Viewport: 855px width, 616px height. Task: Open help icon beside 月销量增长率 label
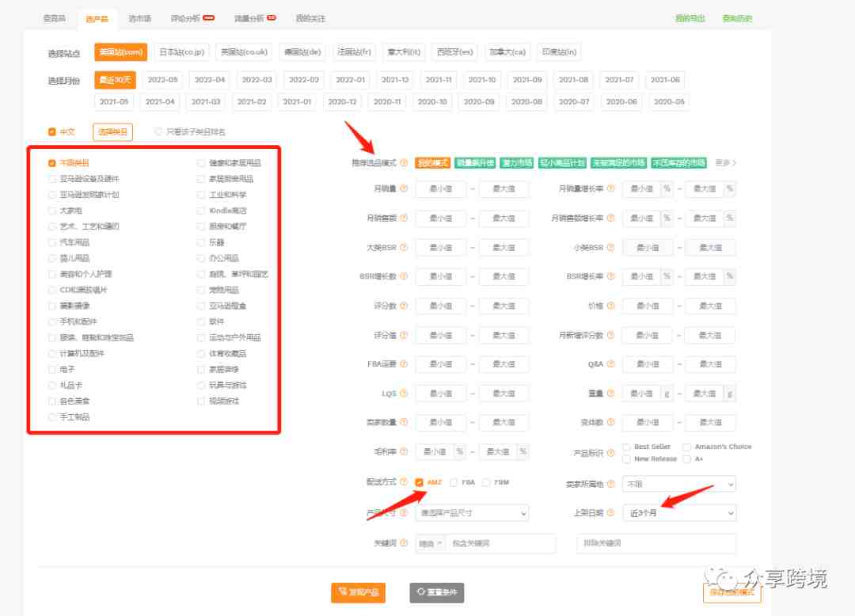tap(610, 188)
